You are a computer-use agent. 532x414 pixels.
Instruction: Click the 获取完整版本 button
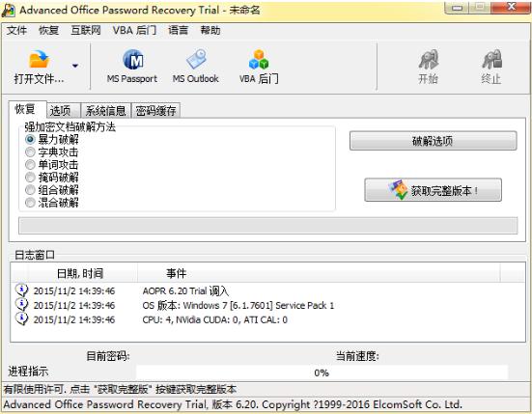(433, 190)
